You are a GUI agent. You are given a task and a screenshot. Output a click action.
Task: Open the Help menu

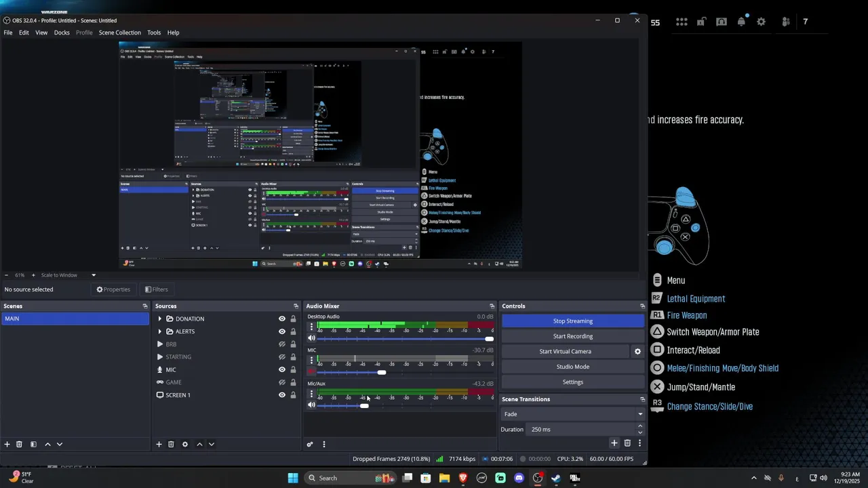pos(174,33)
